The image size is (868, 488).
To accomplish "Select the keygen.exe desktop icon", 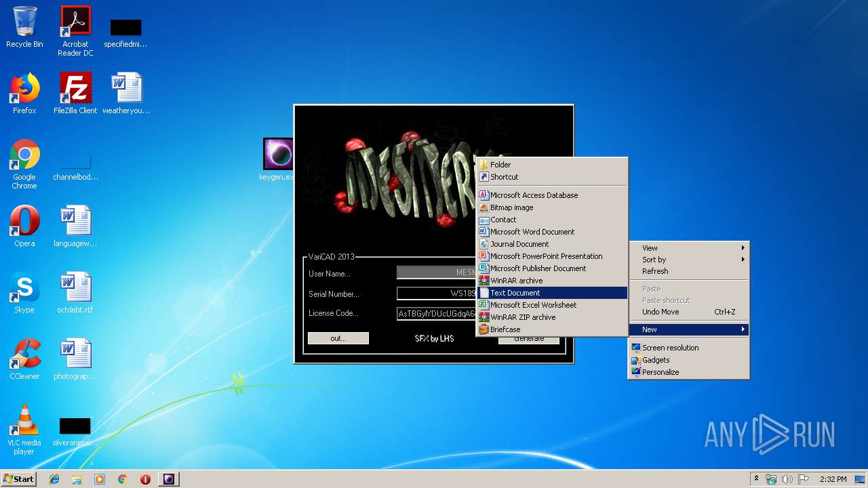I will pyautogui.click(x=277, y=160).
